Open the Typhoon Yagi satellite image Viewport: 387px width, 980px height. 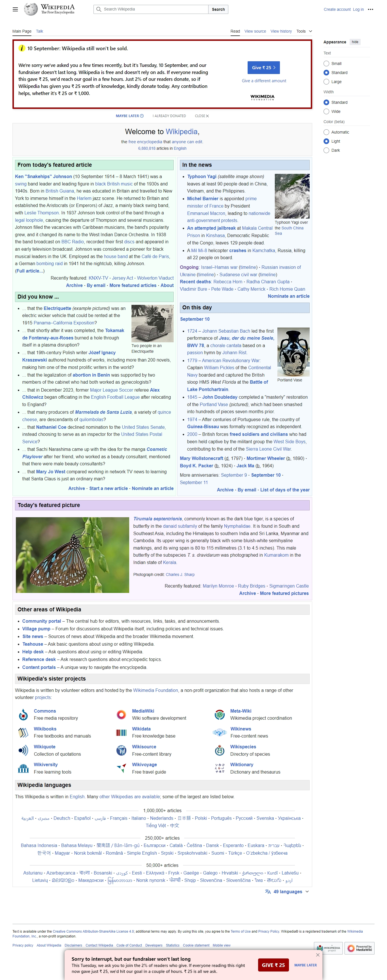tap(292, 196)
